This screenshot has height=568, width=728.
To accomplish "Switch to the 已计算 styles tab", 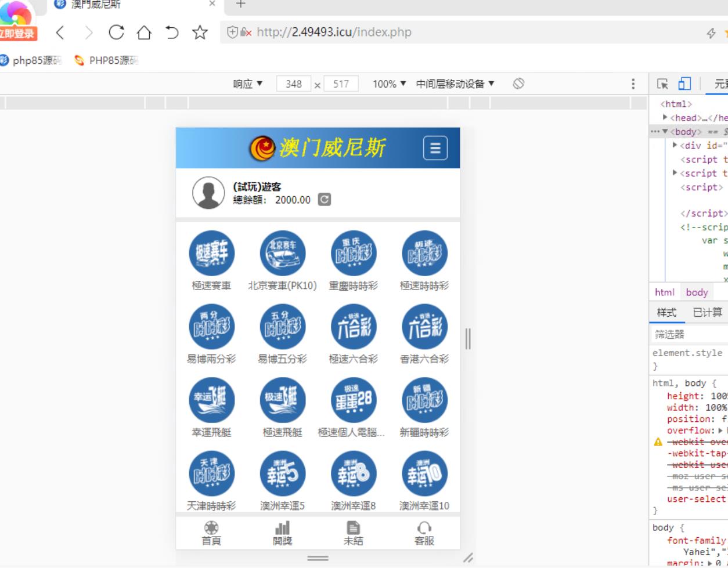I will click(707, 313).
